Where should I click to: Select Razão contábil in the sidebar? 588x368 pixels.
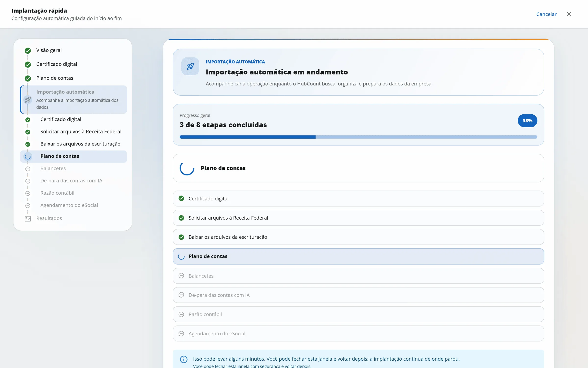tap(57, 193)
